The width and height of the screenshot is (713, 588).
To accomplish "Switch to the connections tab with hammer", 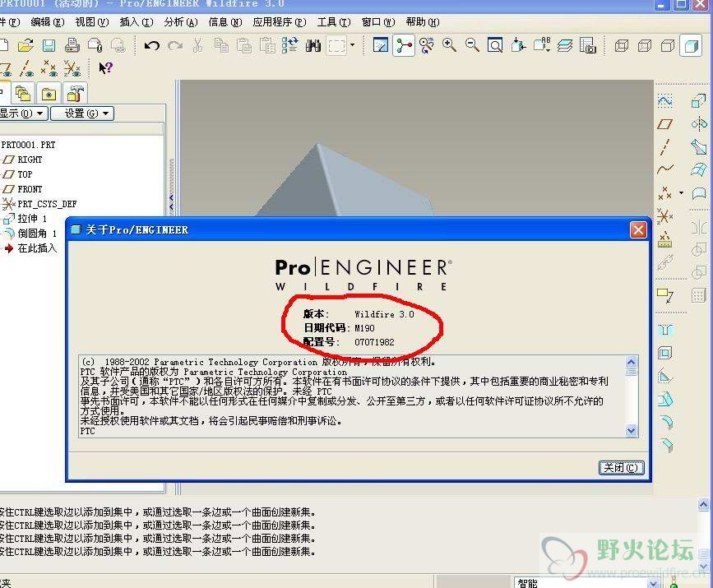I will pyautogui.click(x=75, y=94).
